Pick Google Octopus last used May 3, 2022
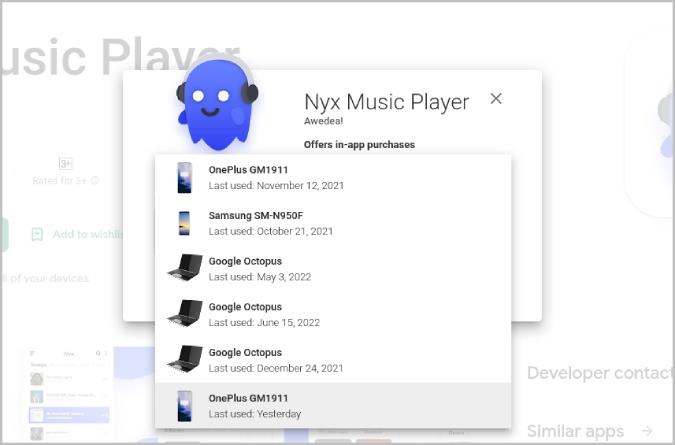The image size is (675, 445). 333,269
